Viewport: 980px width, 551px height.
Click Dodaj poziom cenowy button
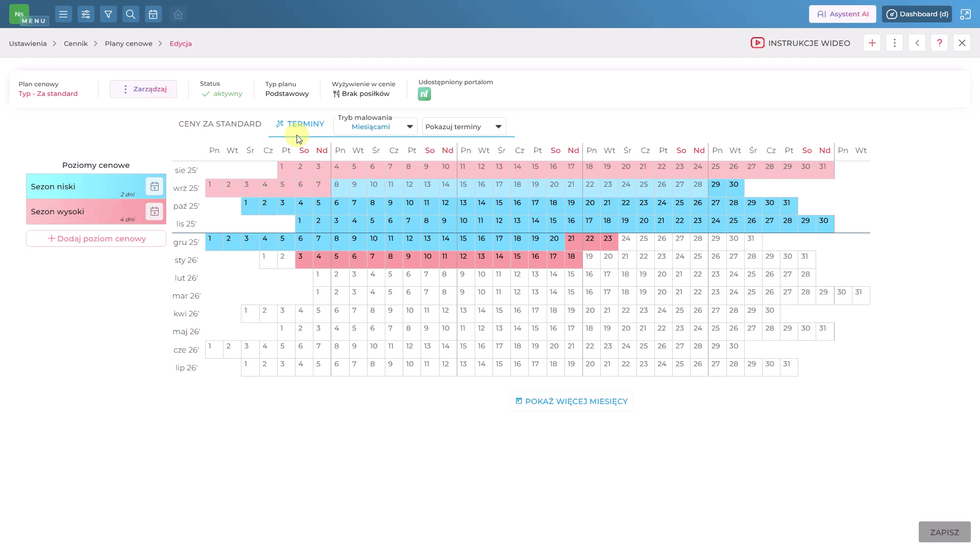coord(96,238)
